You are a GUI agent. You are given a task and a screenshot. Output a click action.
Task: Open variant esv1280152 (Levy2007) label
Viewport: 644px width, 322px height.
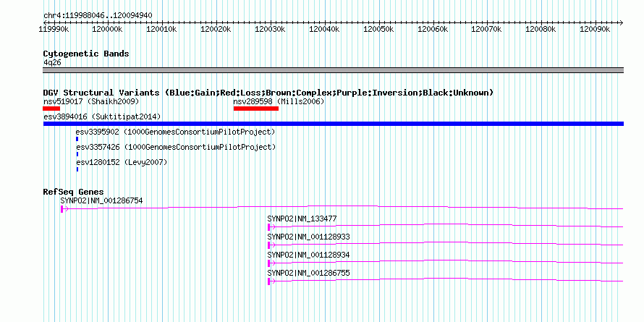point(122,162)
